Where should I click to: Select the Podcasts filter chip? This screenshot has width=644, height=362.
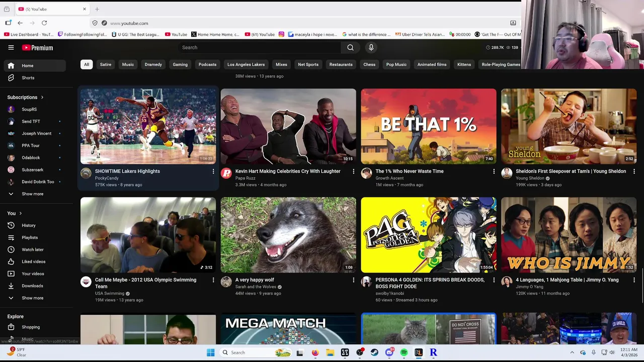click(207, 64)
